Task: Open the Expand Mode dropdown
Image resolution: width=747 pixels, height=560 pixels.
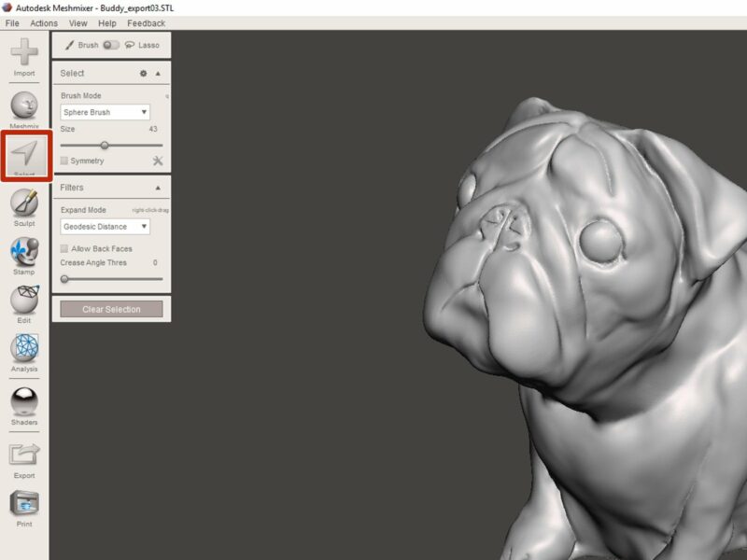Action: (106, 227)
